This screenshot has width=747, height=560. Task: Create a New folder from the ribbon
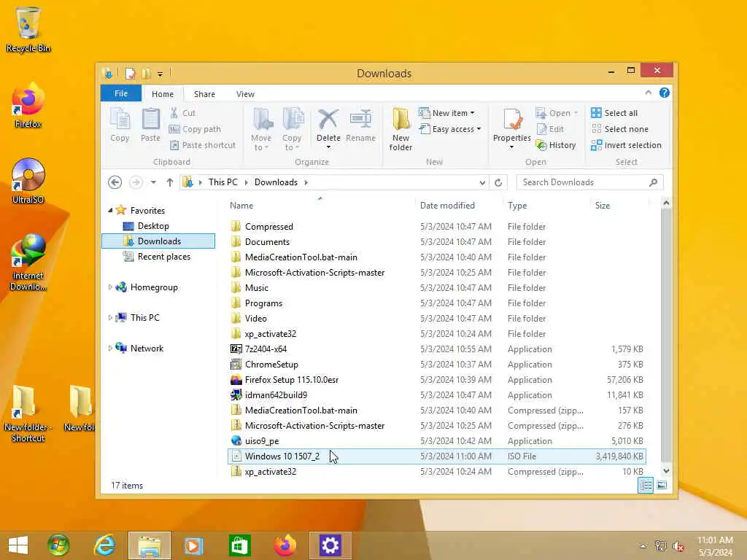(x=400, y=129)
